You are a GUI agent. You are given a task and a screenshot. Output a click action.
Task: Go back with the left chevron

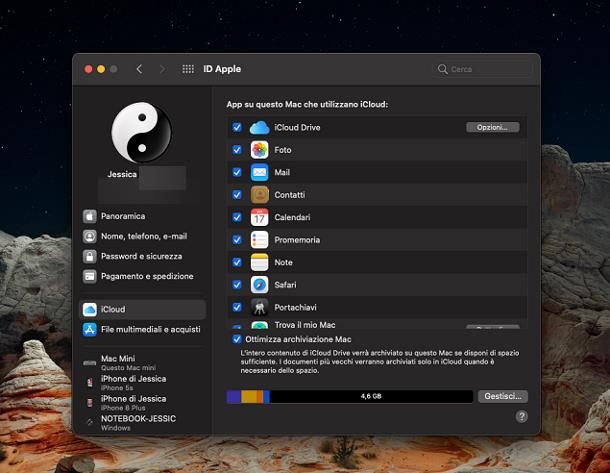point(139,69)
